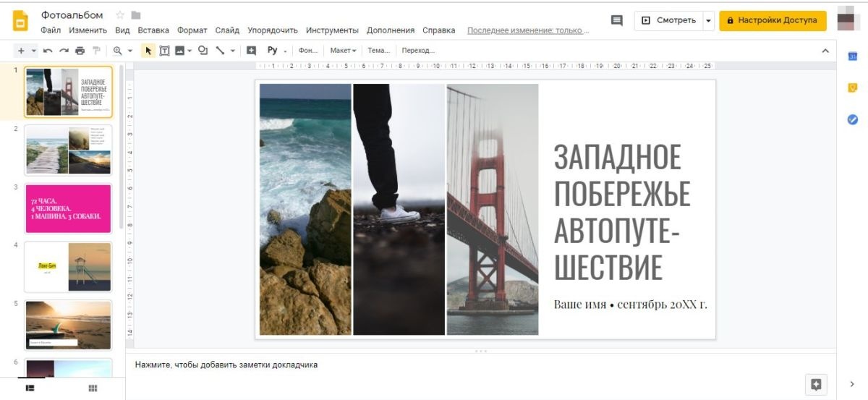Open the Вставка menu
868x400 pixels.
click(x=153, y=30)
